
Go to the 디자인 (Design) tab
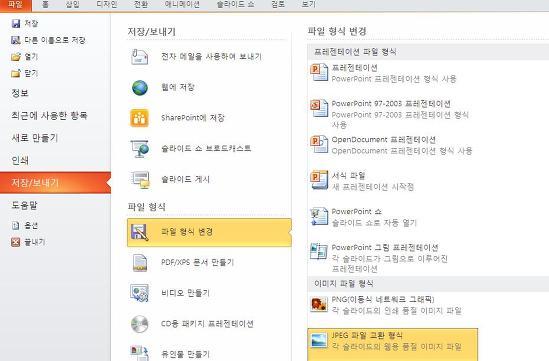106,5
